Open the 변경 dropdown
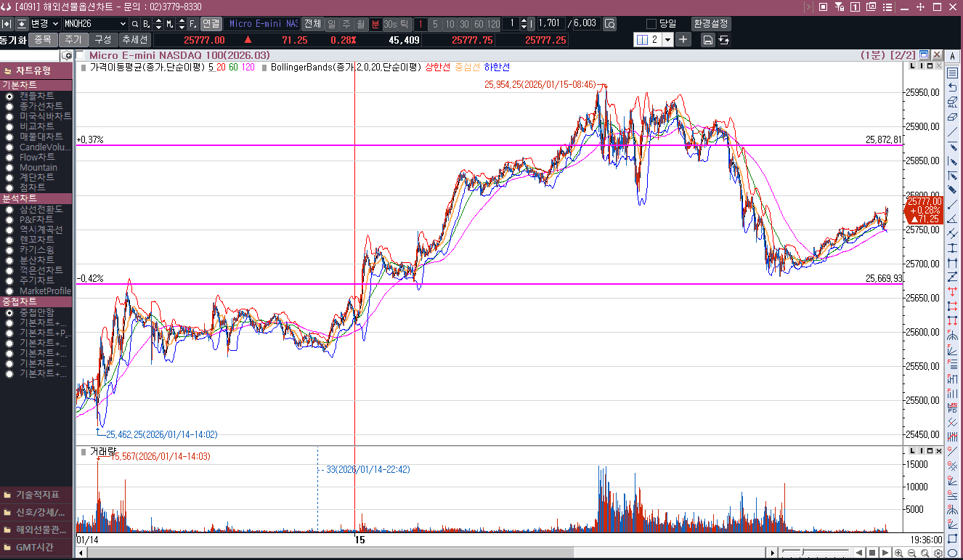 pos(56,23)
